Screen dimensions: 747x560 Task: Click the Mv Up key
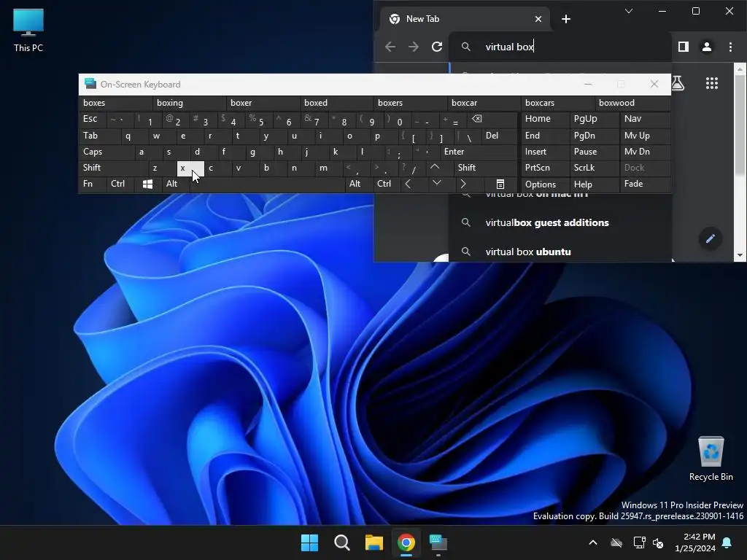coord(645,136)
